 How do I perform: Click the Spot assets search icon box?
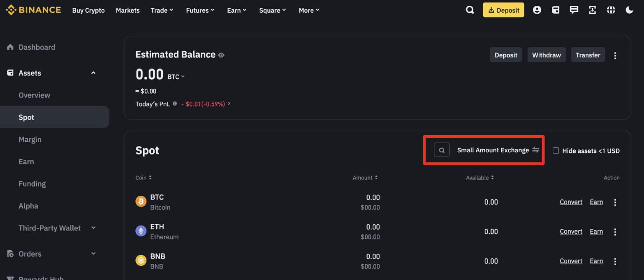tap(442, 150)
